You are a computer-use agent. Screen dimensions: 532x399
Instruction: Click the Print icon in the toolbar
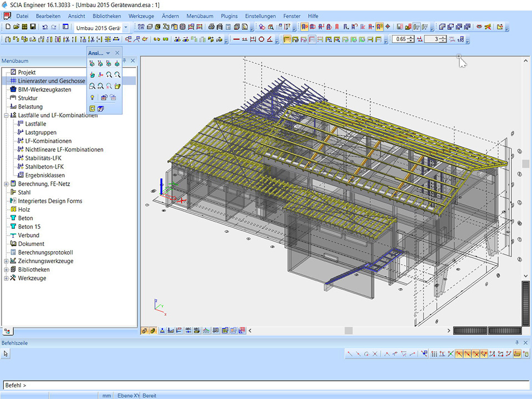click(212, 27)
